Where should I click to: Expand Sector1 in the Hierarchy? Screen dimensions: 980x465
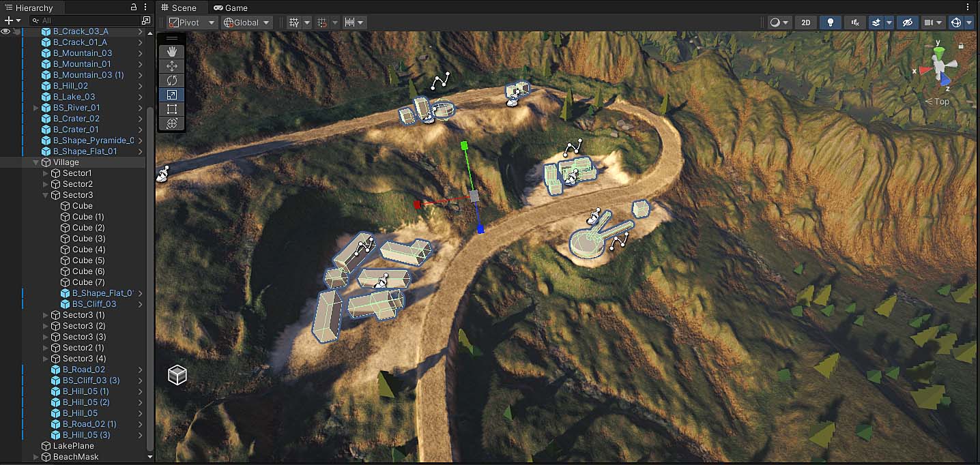pos(45,172)
